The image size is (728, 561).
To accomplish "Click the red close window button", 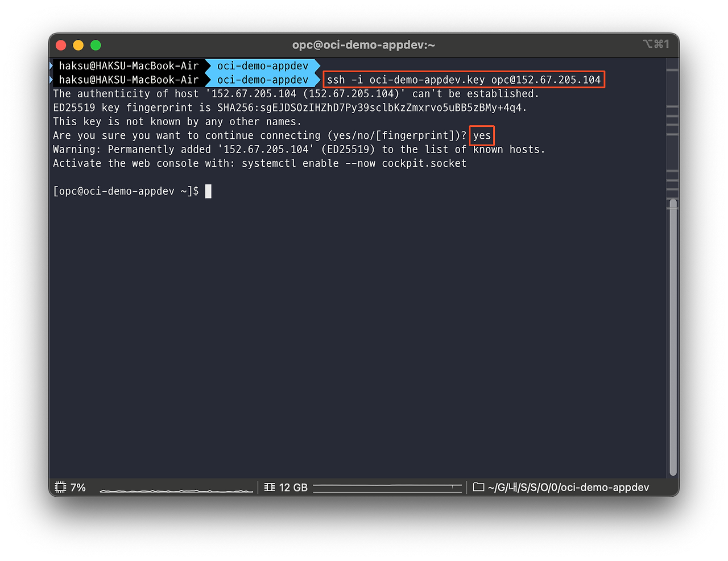I will pyautogui.click(x=61, y=45).
